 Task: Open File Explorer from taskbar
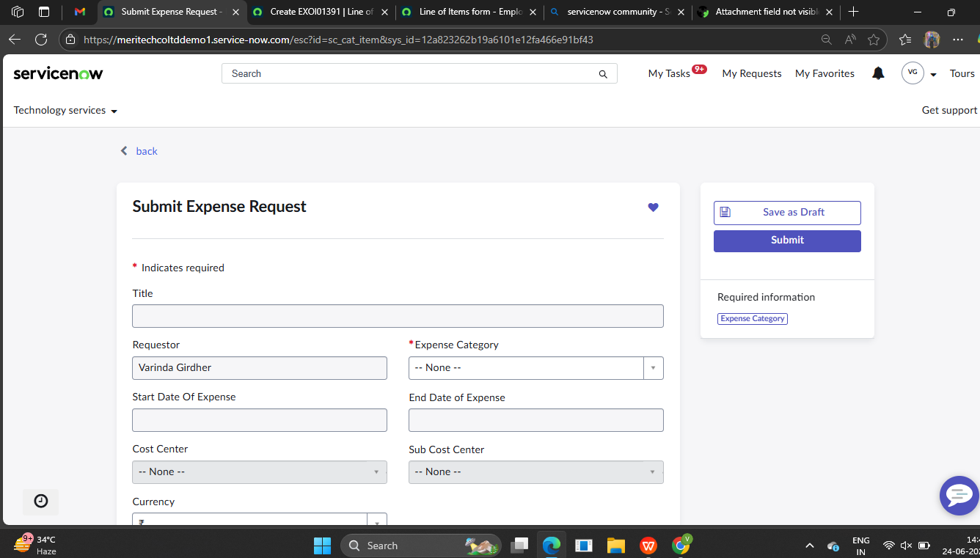tap(615, 545)
